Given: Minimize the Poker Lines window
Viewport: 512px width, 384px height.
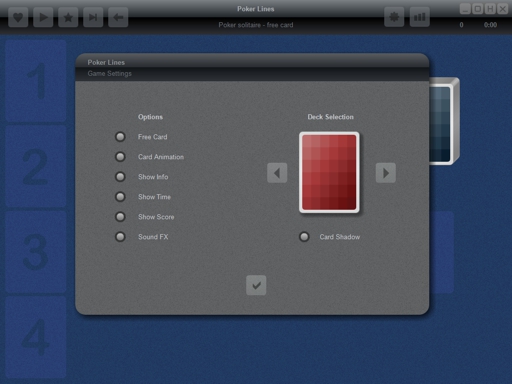Looking at the screenshot, I should point(465,9).
